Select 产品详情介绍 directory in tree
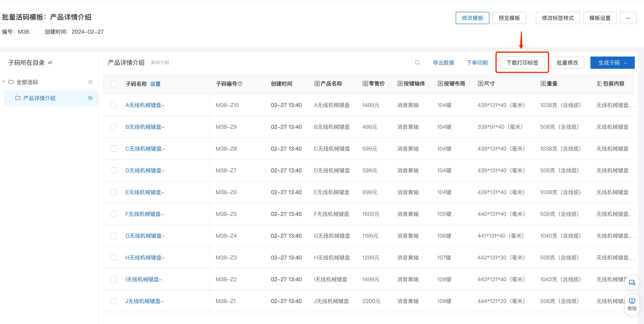Screen dimensions: 644x324 pyautogui.click(x=39, y=98)
